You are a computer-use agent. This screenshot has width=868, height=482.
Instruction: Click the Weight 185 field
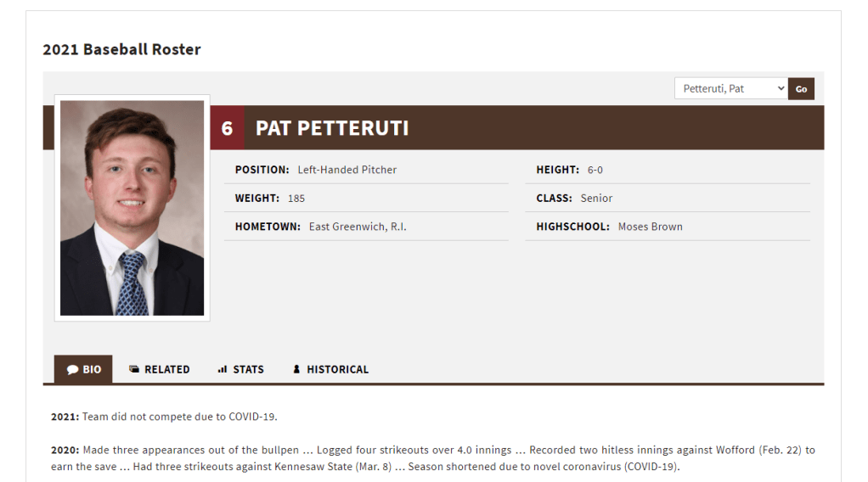(x=296, y=199)
